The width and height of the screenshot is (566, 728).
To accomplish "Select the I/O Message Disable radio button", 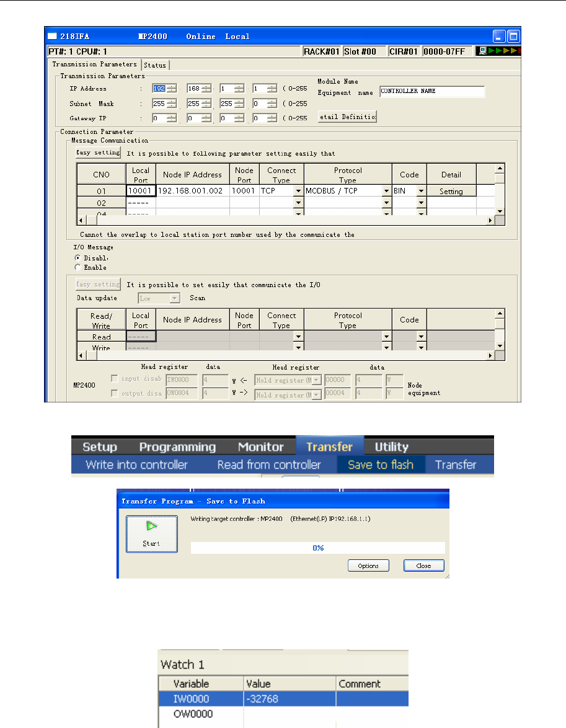I will 77,258.
